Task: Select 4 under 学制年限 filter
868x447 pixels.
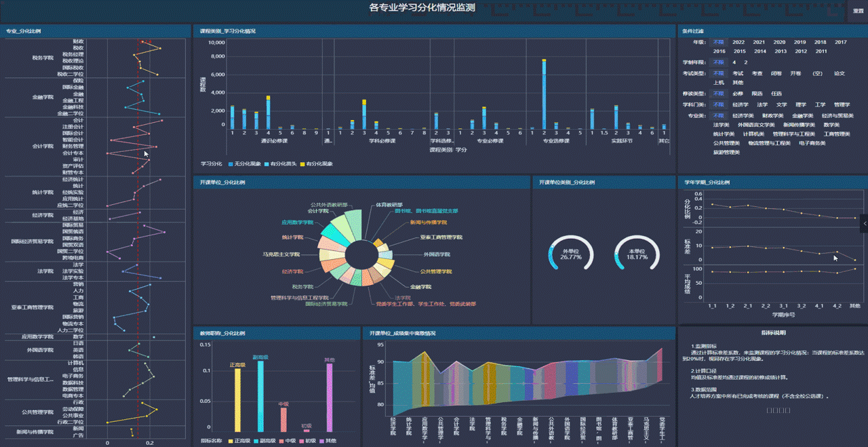Action: [x=734, y=62]
